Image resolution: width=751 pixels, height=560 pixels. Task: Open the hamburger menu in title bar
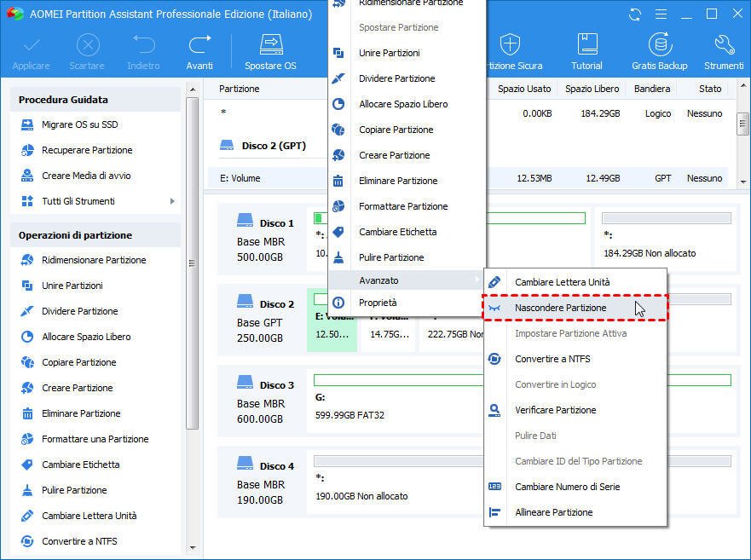[661, 14]
